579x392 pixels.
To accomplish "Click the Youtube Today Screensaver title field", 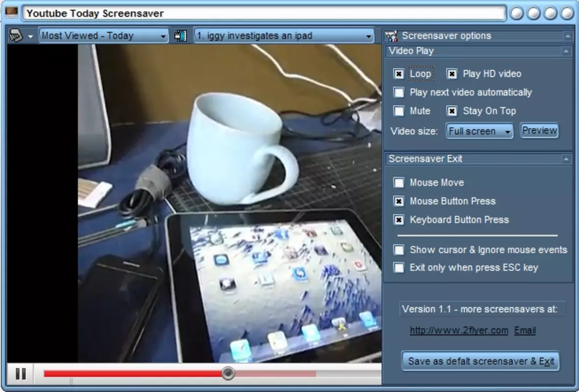I will coord(264,13).
